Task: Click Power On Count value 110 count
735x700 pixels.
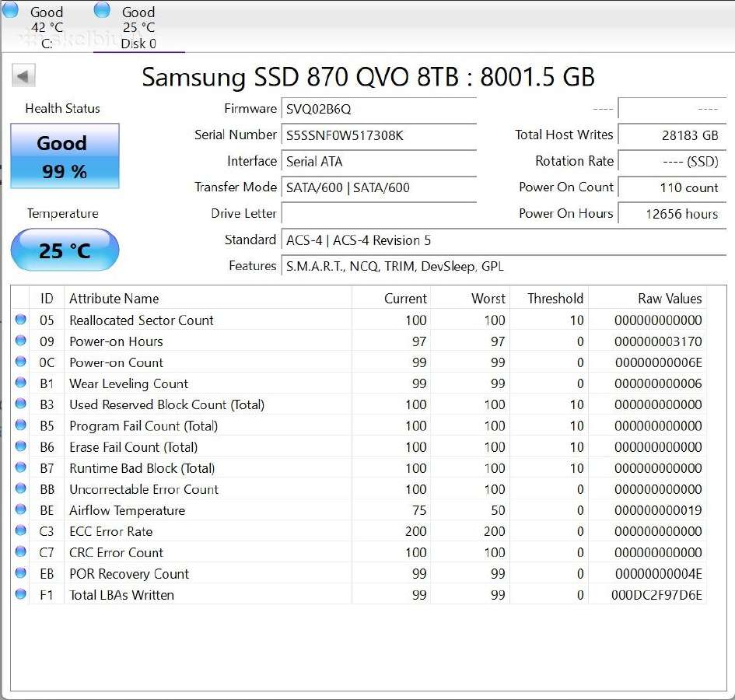Action: click(672, 187)
